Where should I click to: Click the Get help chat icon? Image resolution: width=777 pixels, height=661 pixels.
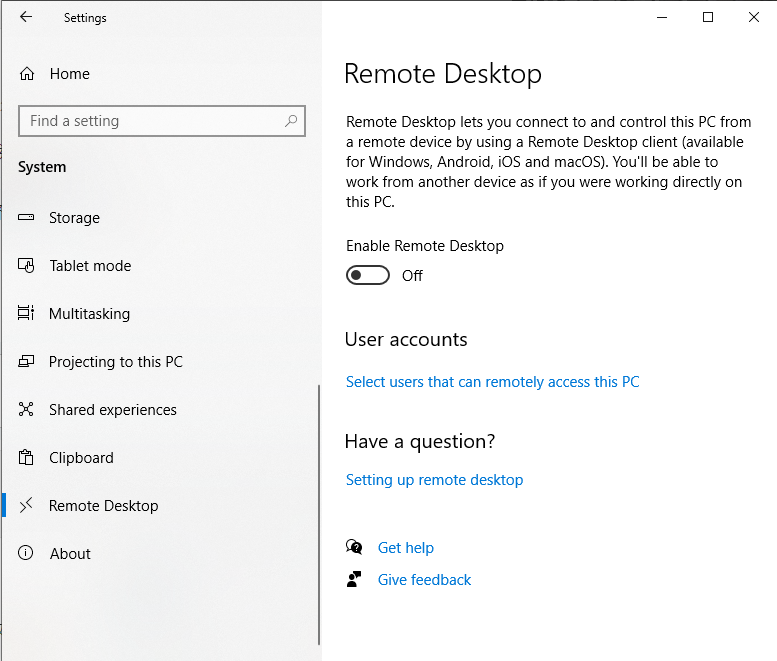coord(354,547)
